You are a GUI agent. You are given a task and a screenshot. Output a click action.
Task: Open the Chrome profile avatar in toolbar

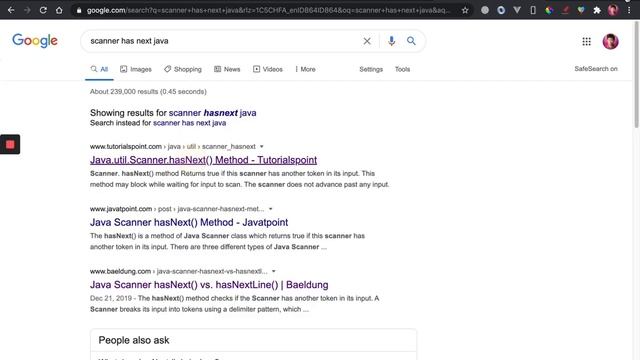coord(613,10)
